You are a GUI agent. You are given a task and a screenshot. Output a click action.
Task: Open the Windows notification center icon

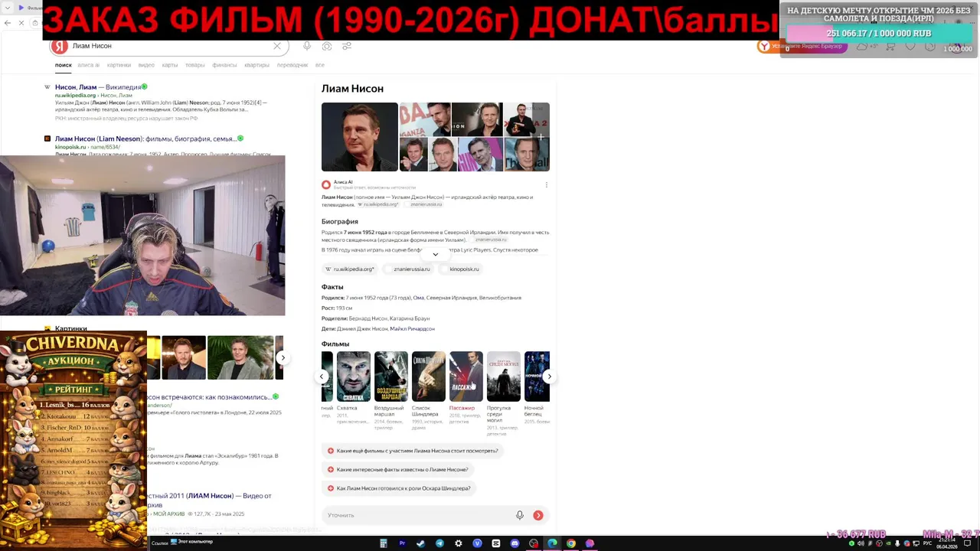pyautogui.click(x=969, y=543)
